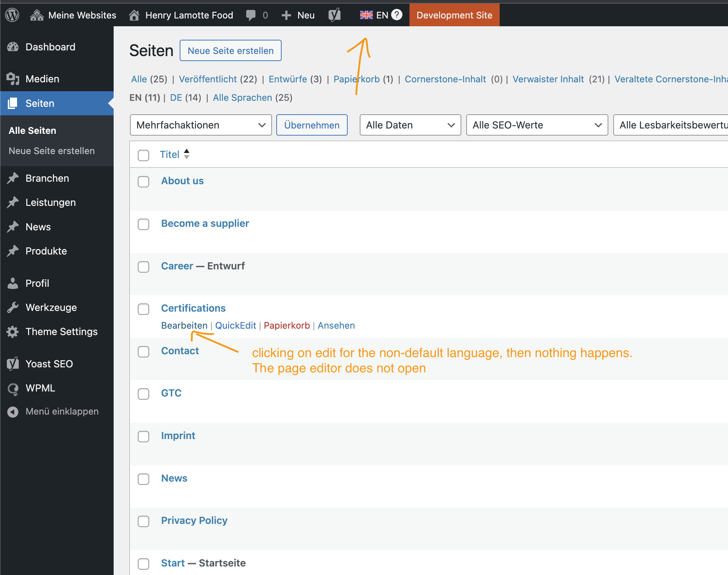Filter by Entwürfe status

coord(288,79)
